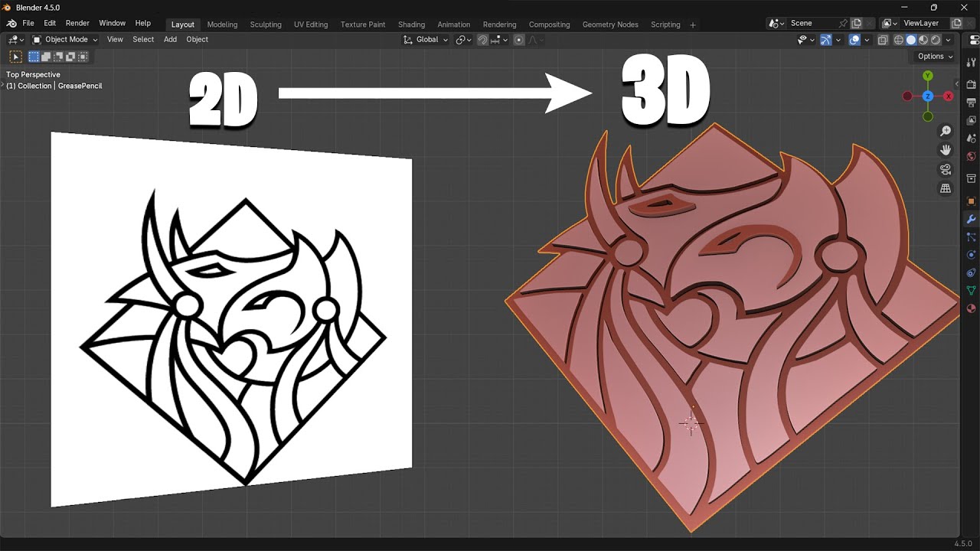Choose the Invert selection mode icon
Screen dimensions: 980x551
tap(71, 57)
